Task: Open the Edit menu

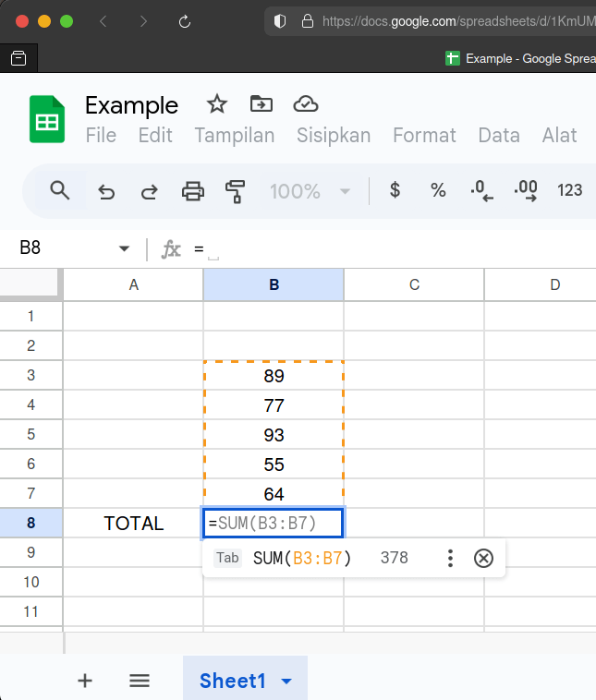Action: click(155, 135)
